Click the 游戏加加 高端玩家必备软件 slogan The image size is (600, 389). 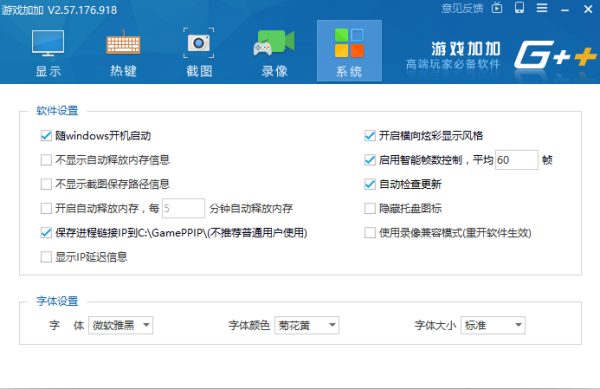453,56
